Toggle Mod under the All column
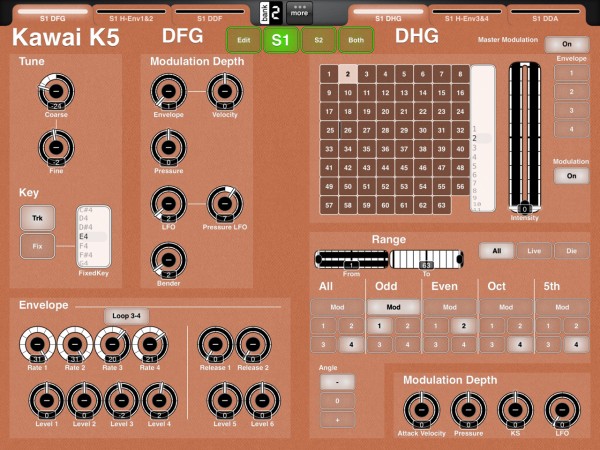 337,307
